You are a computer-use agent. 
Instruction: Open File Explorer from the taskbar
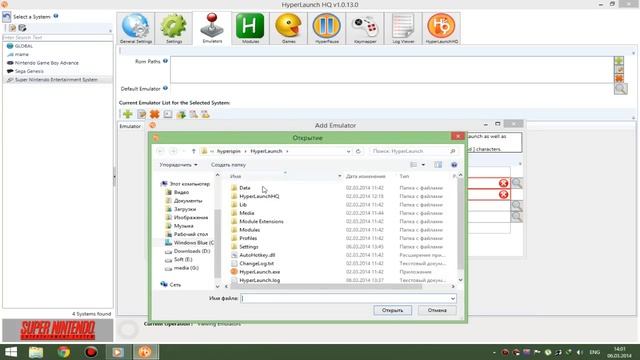36,352
